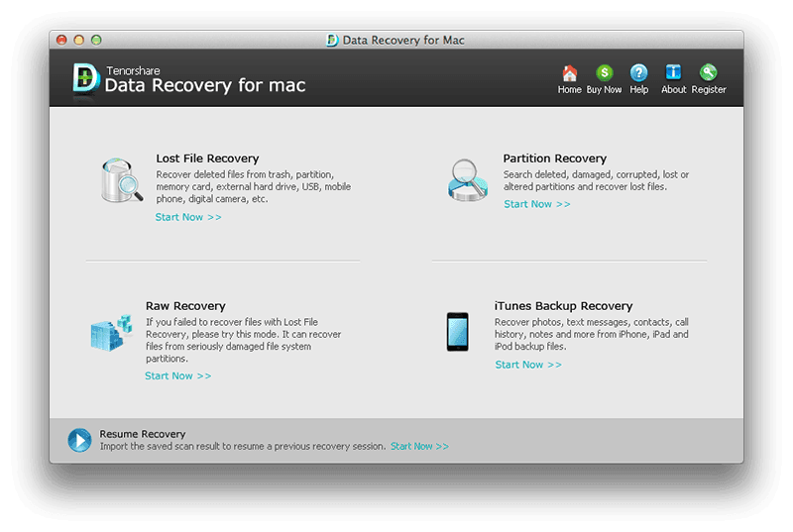
Task: Click title bar app document icon
Action: [332, 40]
